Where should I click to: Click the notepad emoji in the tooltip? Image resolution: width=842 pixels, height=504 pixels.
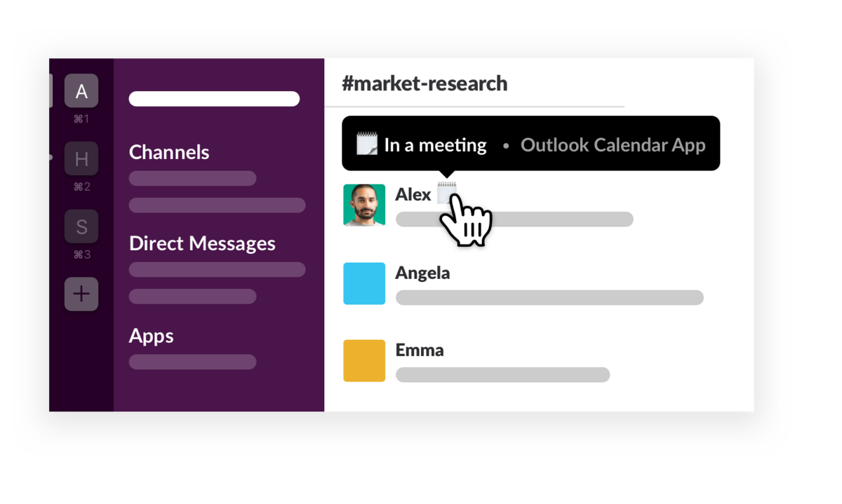tap(367, 144)
